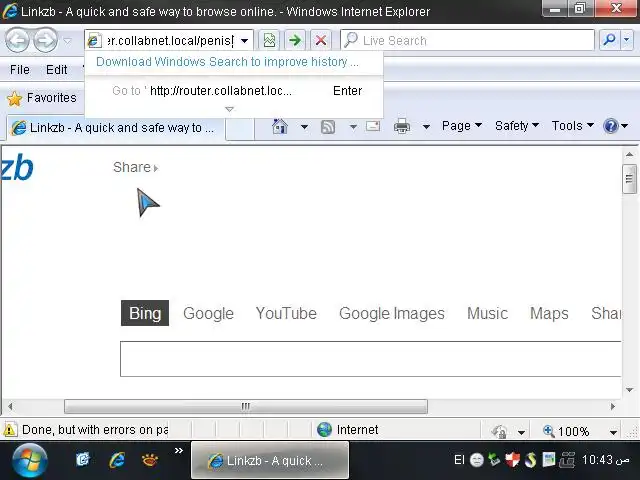Expand the zoom level dropdown arrow
The height and width of the screenshot is (480, 640).
coord(613,432)
